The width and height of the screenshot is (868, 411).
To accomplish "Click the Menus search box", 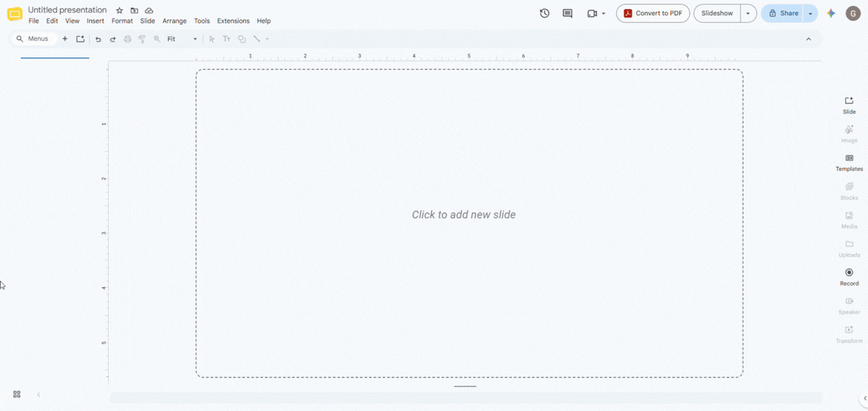I will tap(35, 39).
